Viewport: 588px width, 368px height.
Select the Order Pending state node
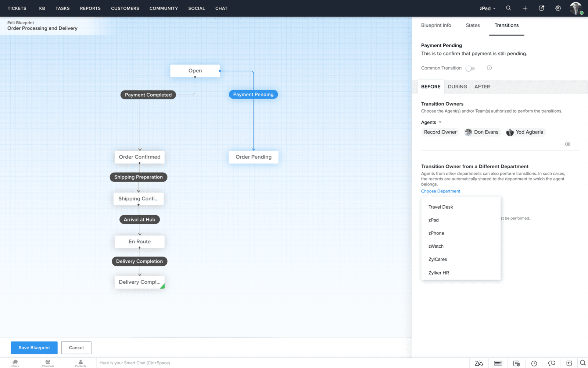(254, 157)
